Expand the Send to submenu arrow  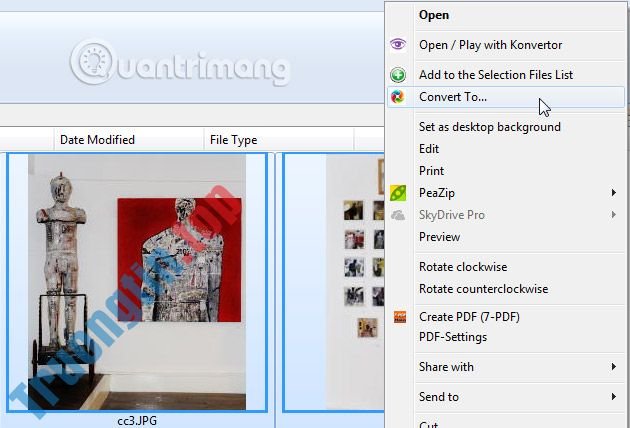(x=614, y=397)
